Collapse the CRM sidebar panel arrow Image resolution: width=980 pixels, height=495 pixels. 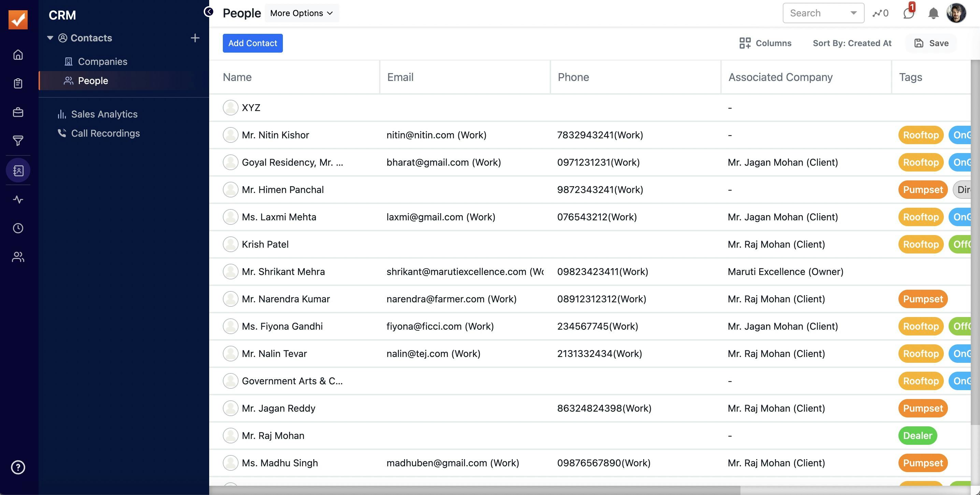point(208,12)
